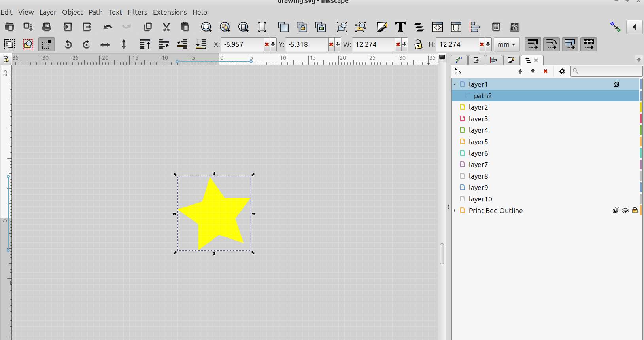644x340 pixels.
Task: Click the layers search field
Action: pyautogui.click(x=609, y=71)
